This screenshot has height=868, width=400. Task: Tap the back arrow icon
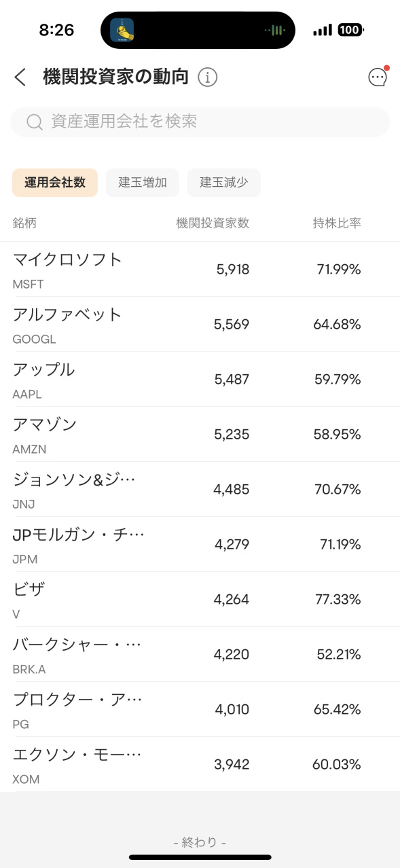(x=20, y=77)
